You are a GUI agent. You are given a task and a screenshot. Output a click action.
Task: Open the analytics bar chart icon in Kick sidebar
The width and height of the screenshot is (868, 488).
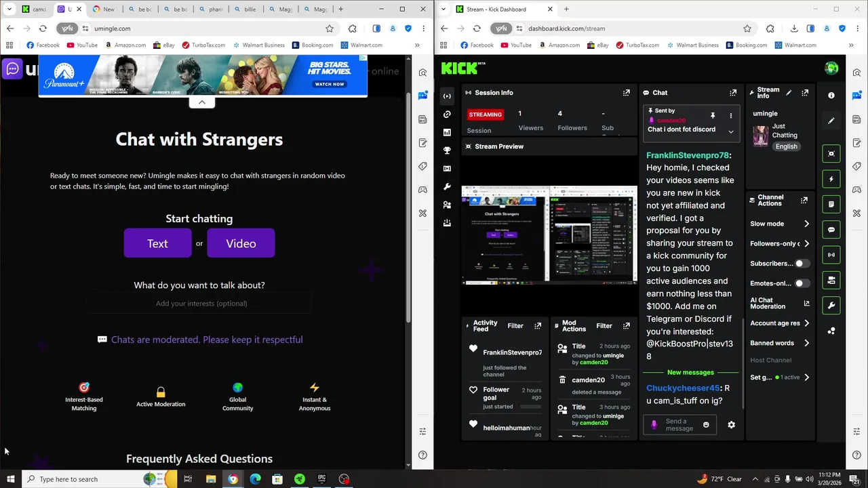point(447,132)
